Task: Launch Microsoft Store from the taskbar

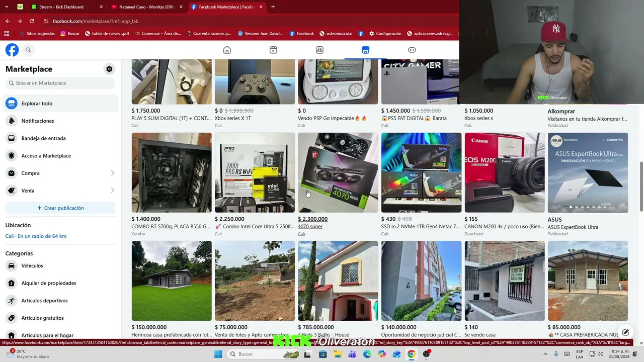Action: tap(323, 354)
